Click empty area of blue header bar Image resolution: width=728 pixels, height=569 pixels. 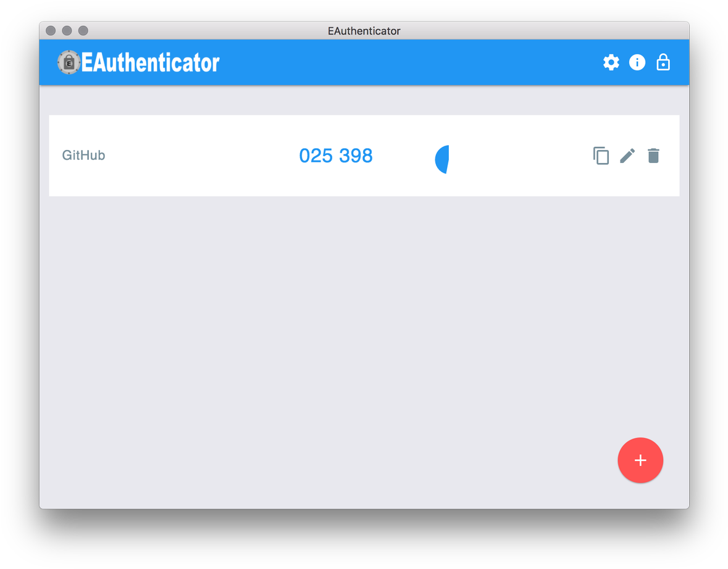[x=409, y=62]
